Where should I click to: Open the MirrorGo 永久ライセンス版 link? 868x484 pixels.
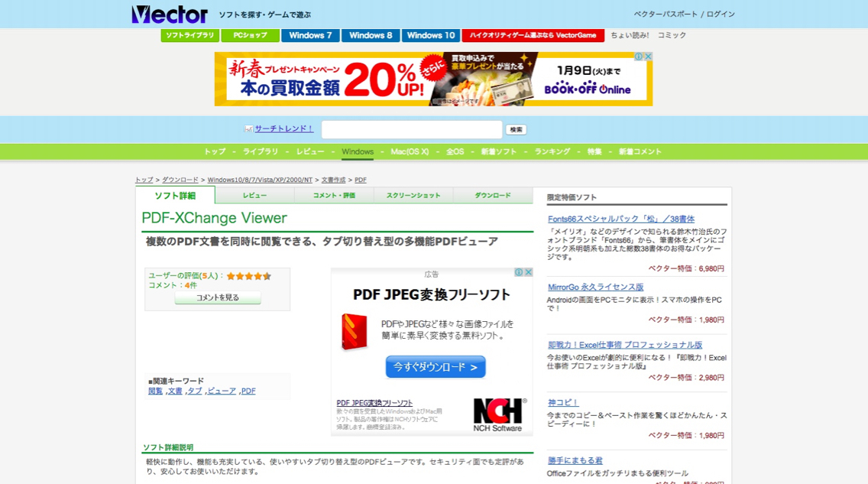coord(595,287)
